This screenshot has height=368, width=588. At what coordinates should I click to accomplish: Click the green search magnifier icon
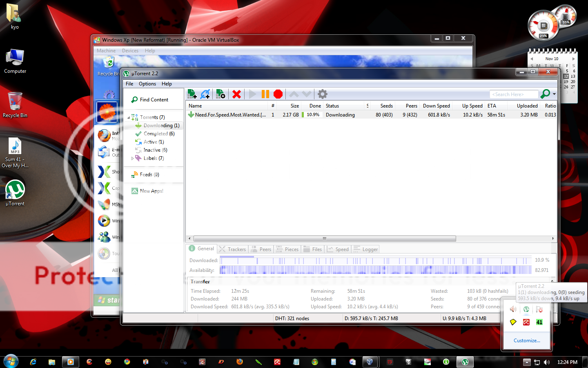tap(545, 94)
